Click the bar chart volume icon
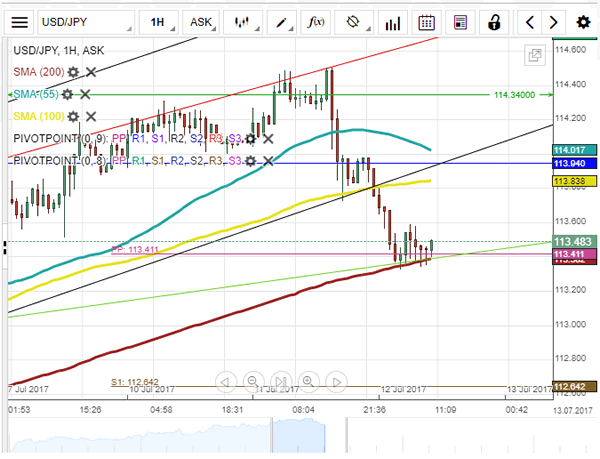 (x=393, y=21)
